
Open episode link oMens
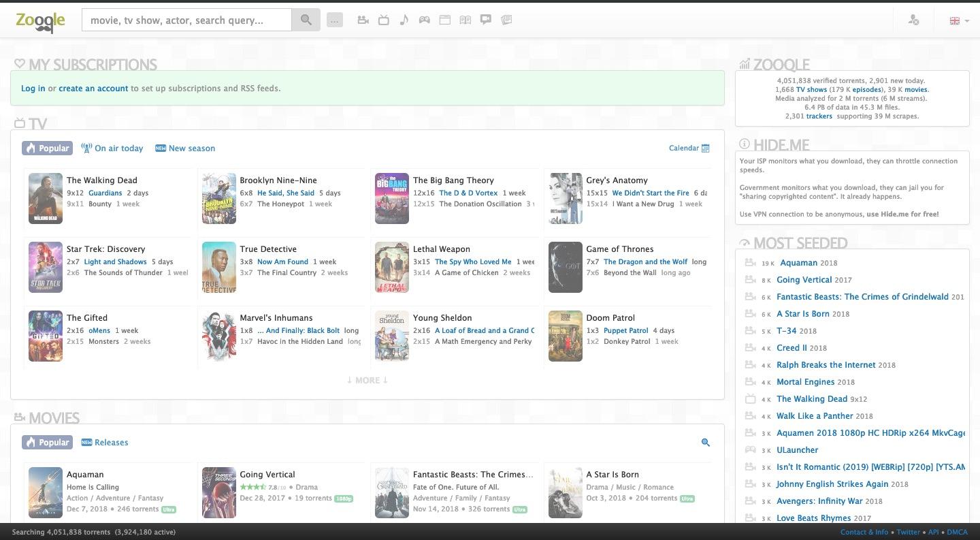pos(99,331)
